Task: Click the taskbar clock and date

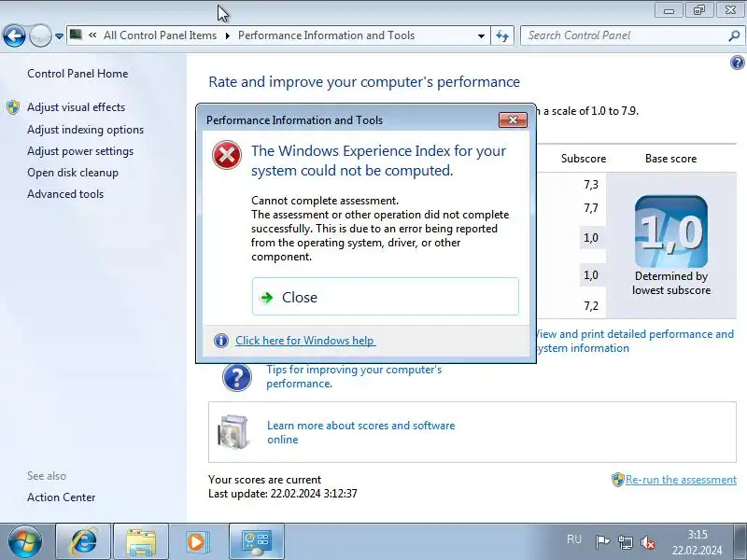Action: tap(697, 542)
